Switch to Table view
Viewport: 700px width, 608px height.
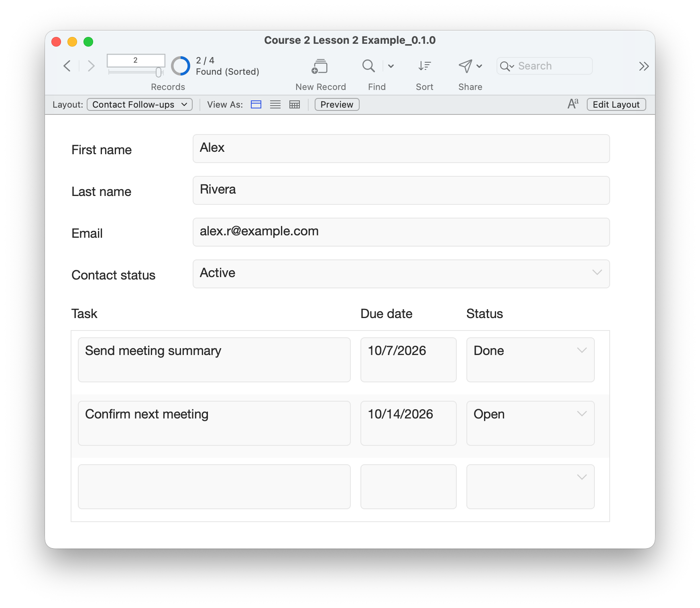295,104
